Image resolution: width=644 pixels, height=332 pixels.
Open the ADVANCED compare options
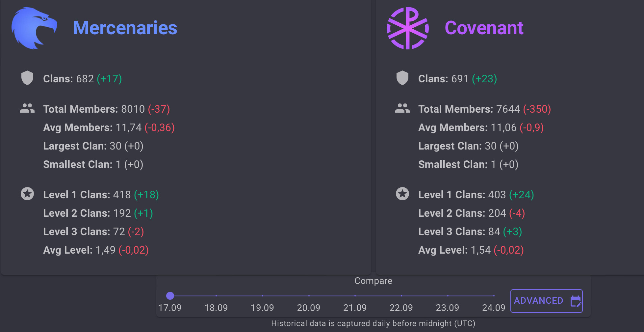pyautogui.click(x=538, y=301)
